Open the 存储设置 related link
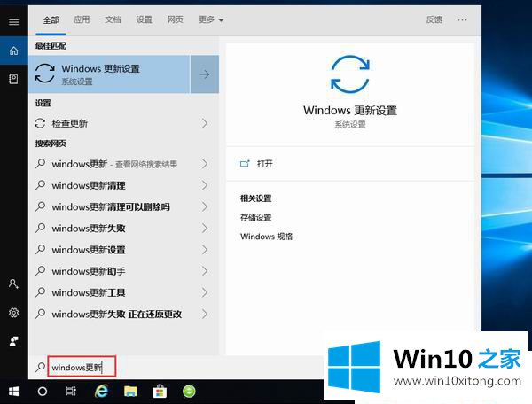This screenshot has height=404, width=532. pyautogui.click(x=256, y=217)
